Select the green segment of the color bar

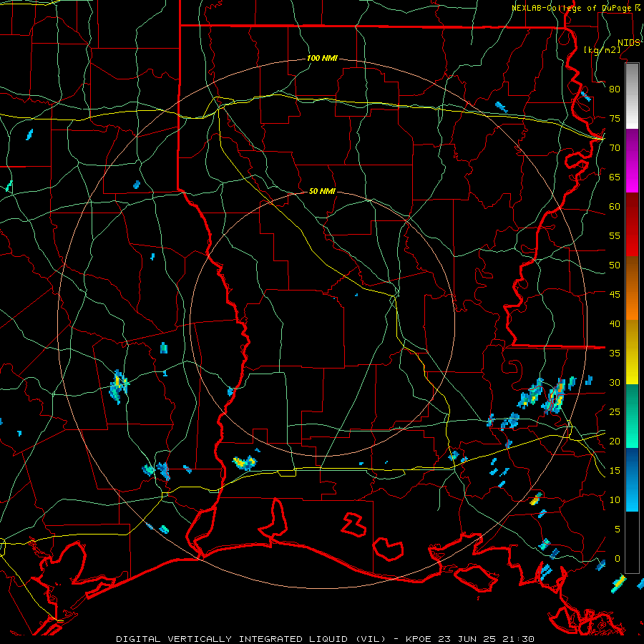pyautogui.click(x=632, y=416)
